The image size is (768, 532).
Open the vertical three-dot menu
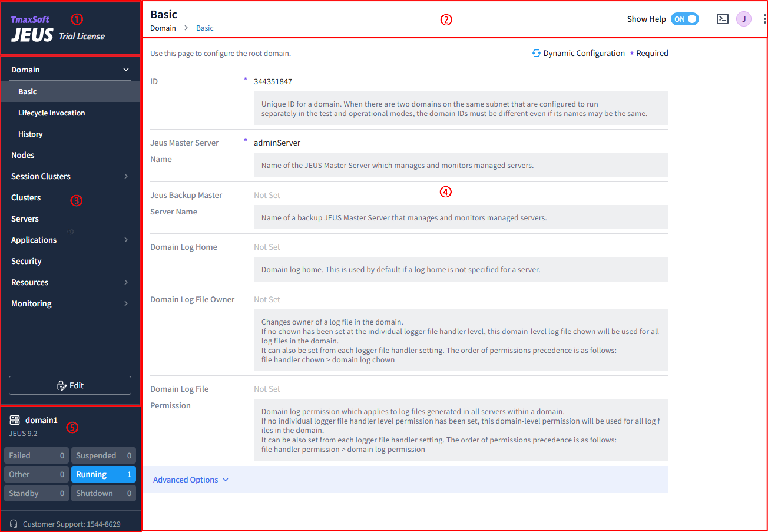click(764, 19)
